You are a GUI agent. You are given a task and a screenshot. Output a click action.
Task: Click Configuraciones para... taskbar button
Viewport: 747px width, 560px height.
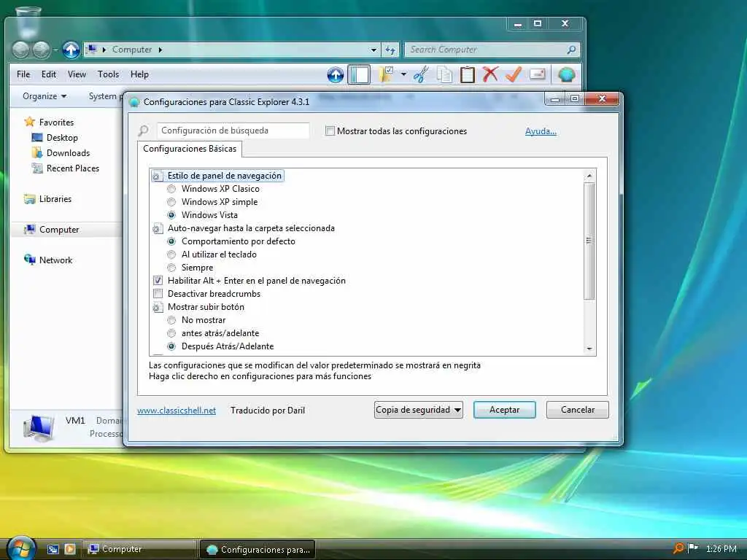click(x=258, y=549)
